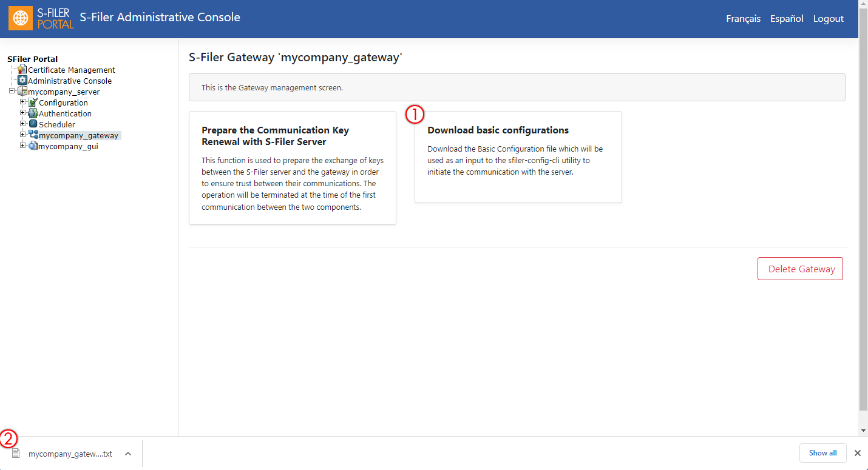Click the Certificate Management star document icon

[22, 70]
